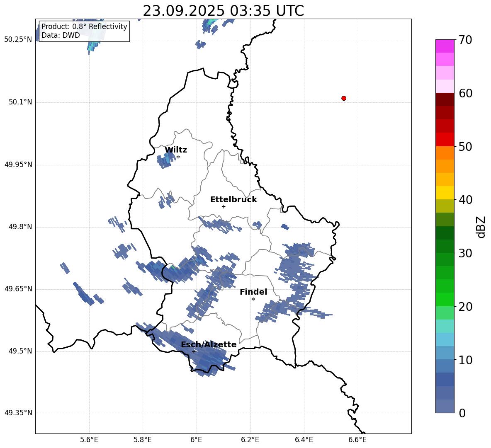The height and width of the screenshot is (448, 491).
Task: Click the magenta top segment of the colorbar
Action: (445, 46)
